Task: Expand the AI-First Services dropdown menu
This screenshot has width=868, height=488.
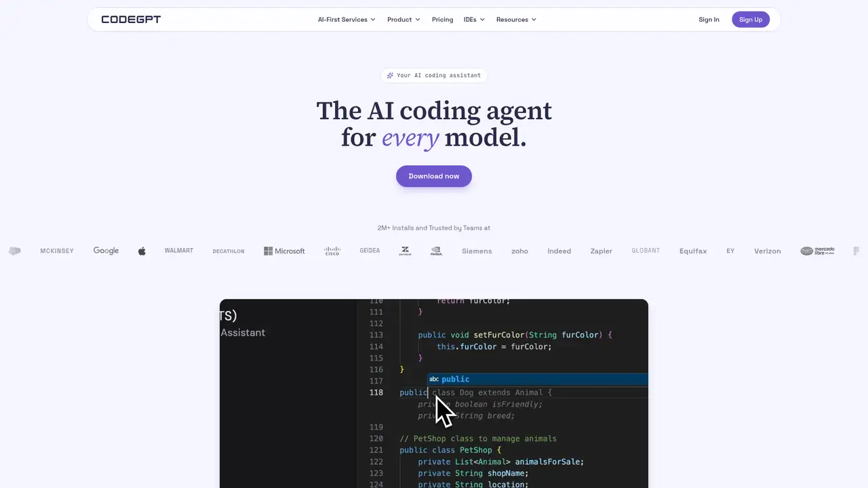Action: point(347,20)
